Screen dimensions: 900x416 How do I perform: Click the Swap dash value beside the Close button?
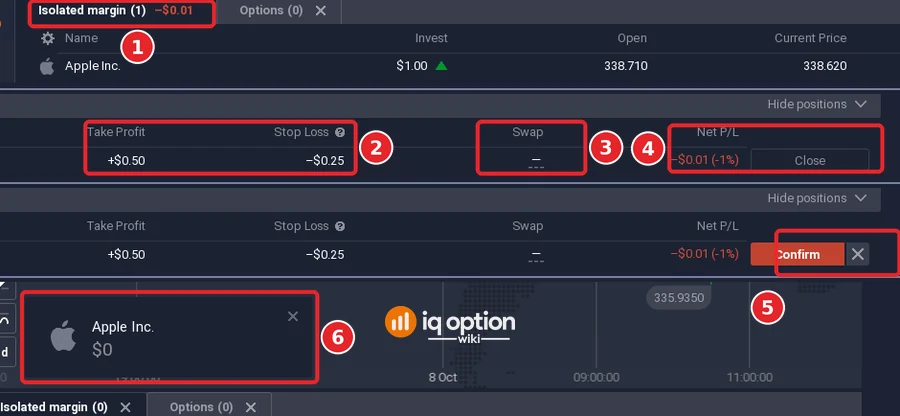click(x=536, y=162)
